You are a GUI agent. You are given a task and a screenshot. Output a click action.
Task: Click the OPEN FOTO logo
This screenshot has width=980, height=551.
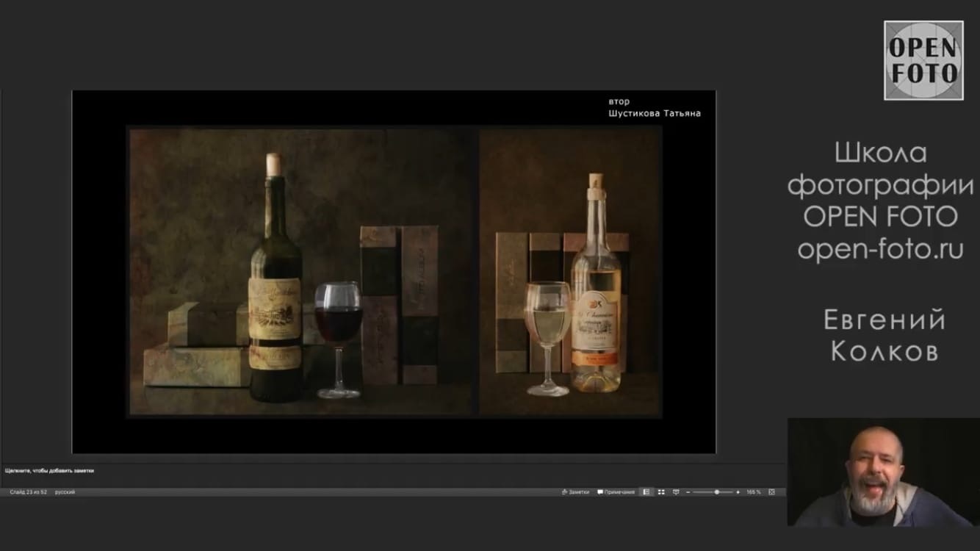click(923, 60)
